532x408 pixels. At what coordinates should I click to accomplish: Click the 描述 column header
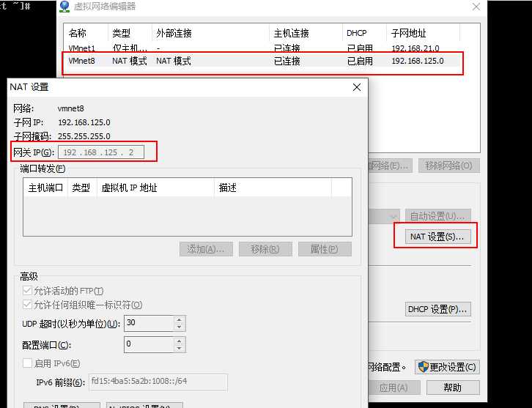[x=273, y=188]
